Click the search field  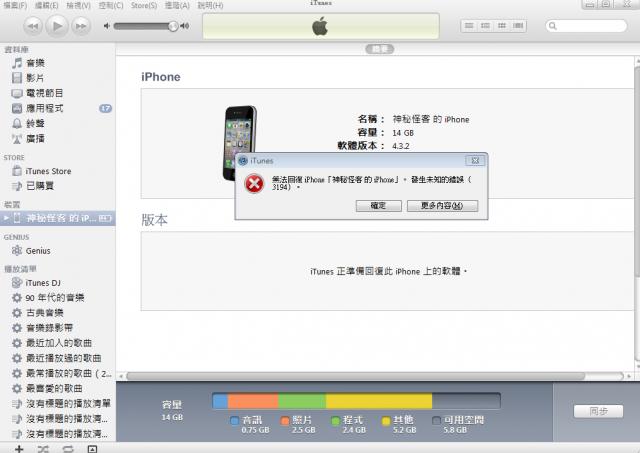(x=586, y=26)
